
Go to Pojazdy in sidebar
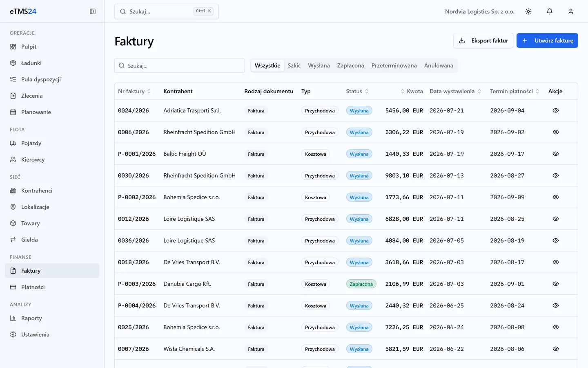click(x=52, y=143)
